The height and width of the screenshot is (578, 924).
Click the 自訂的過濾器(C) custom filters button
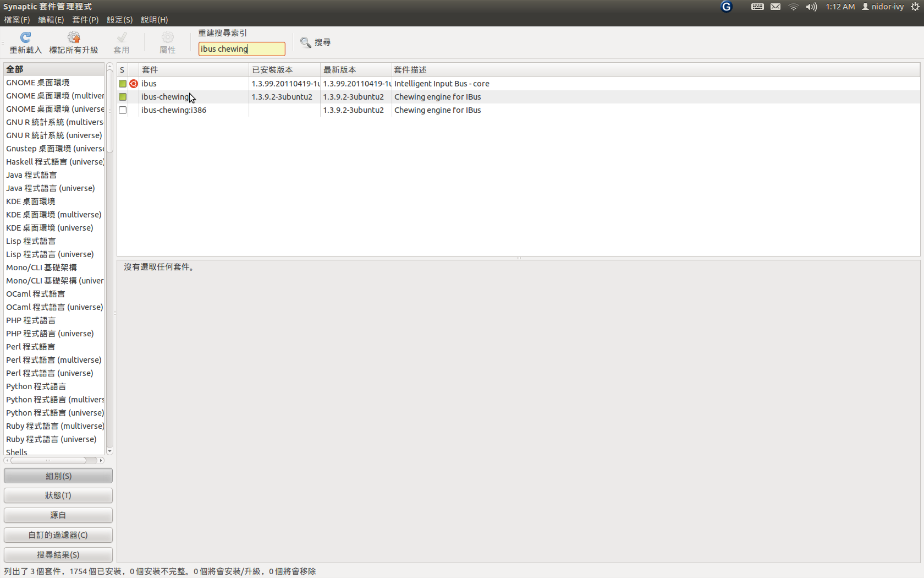pyautogui.click(x=58, y=535)
